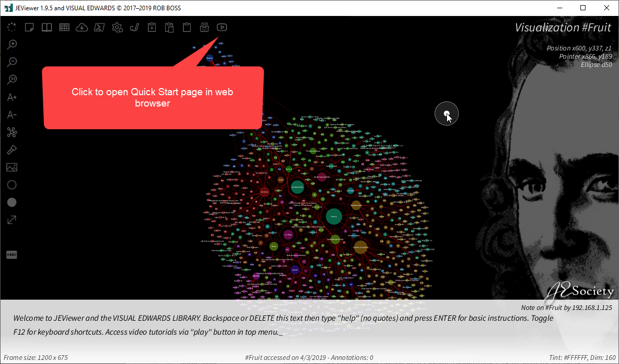This screenshot has width=619, height=364.
Task: Click the dotted spinner icon in toolbar
Action: click(x=11, y=27)
